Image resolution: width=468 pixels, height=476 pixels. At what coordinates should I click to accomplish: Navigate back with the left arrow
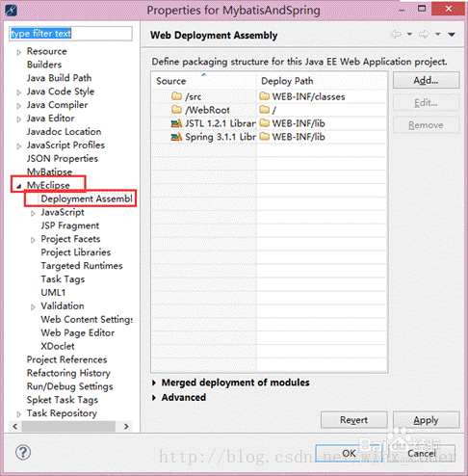point(396,34)
